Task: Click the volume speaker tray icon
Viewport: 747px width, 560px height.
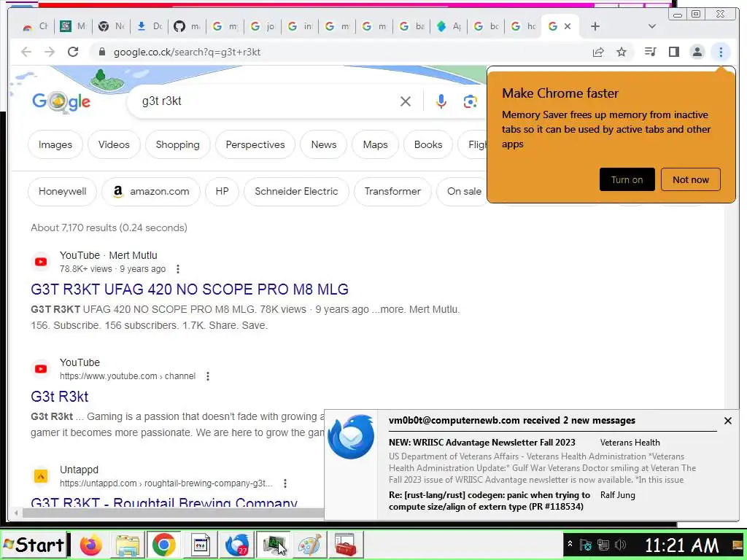Action: (x=620, y=545)
